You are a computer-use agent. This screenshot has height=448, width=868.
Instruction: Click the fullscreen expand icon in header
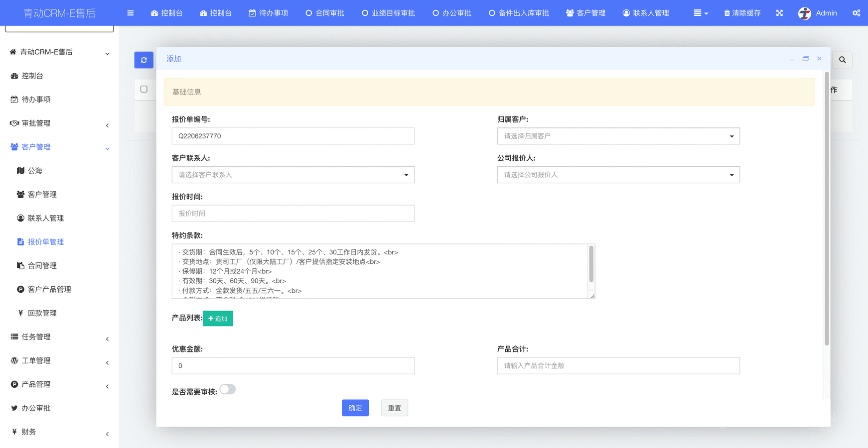(x=779, y=13)
